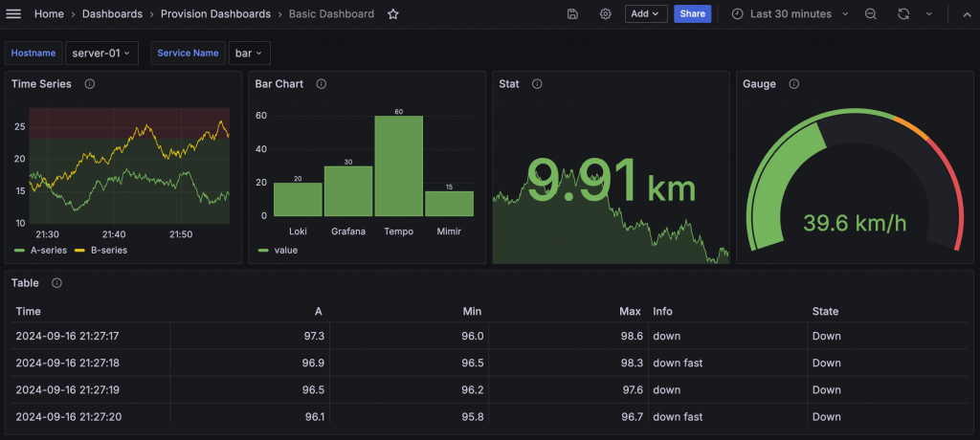Click the Grafana bar in chart
The width and height of the screenshot is (980, 440).
click(x=348, y=191)
